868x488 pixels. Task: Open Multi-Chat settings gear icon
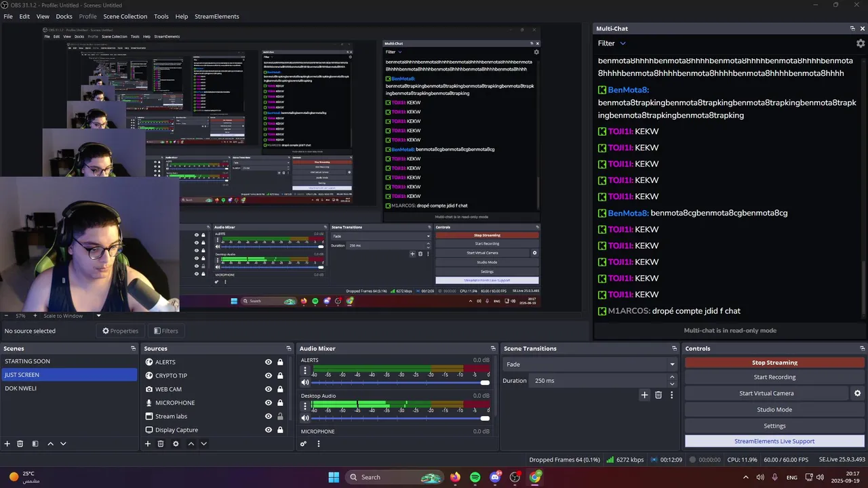point(861,43)
